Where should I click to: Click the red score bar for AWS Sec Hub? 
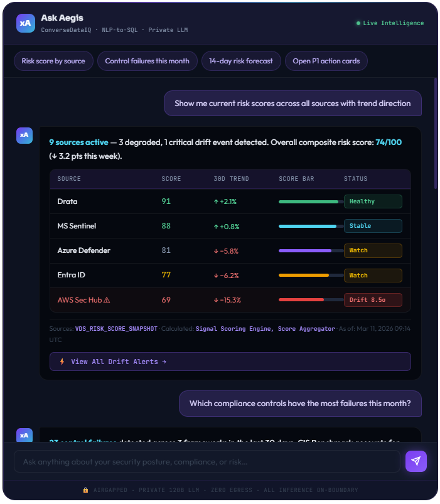(301, 300)
